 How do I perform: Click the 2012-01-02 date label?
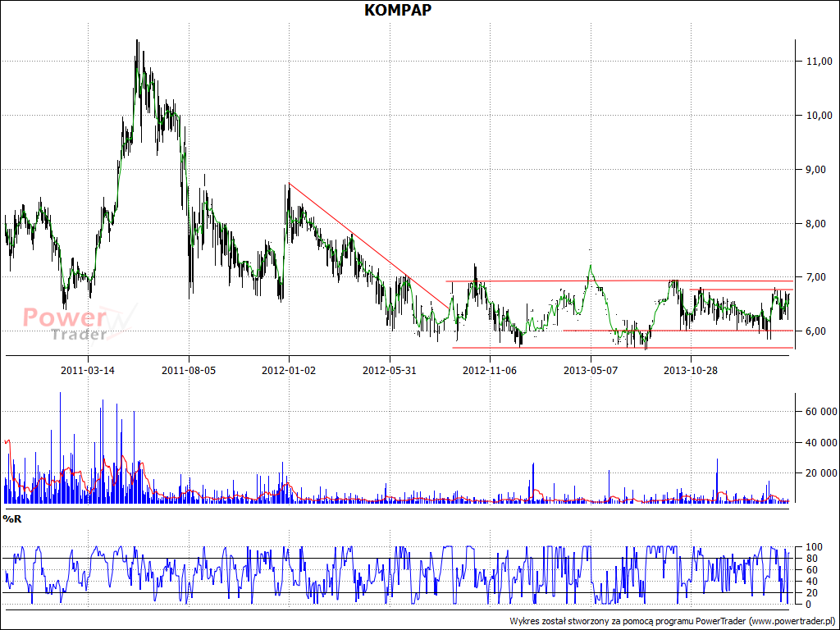click(289, 370)
